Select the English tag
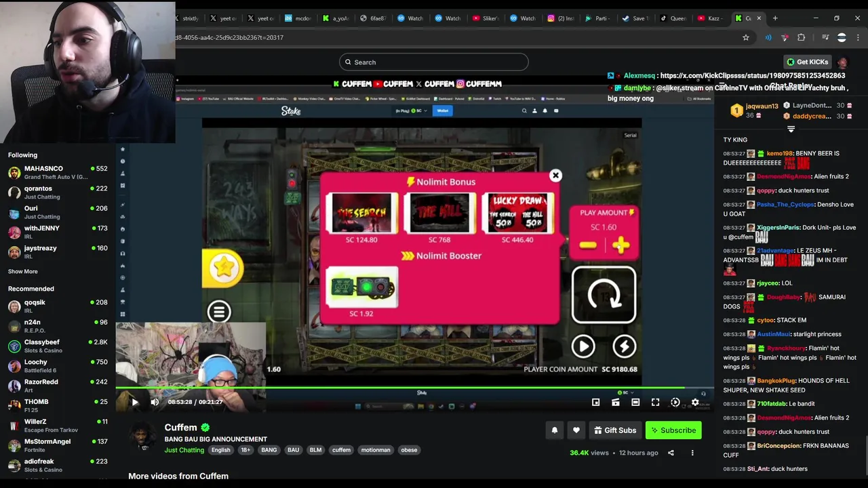 tap(220, 450)
